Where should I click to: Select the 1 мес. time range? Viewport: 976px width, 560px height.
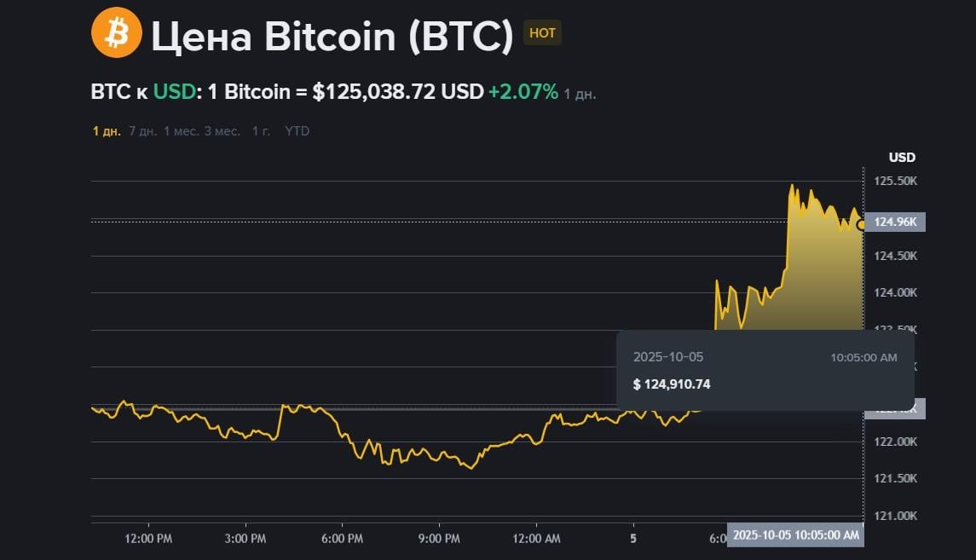point(181,131)
